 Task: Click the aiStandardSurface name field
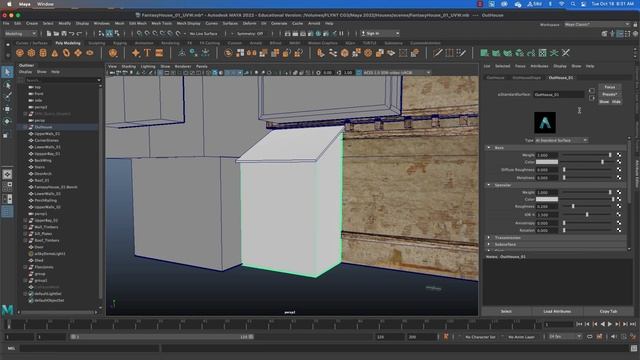click(x=559, y=94)
